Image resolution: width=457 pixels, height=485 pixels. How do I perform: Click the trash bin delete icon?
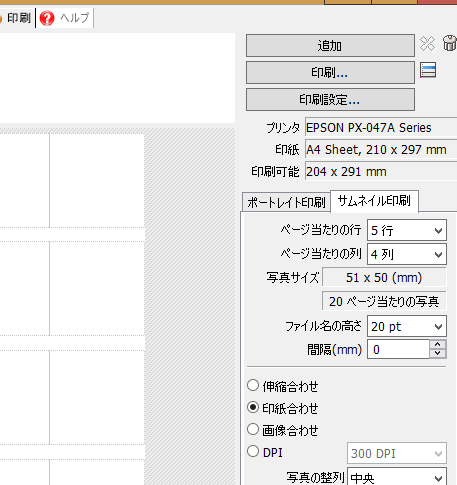(449, 43)
